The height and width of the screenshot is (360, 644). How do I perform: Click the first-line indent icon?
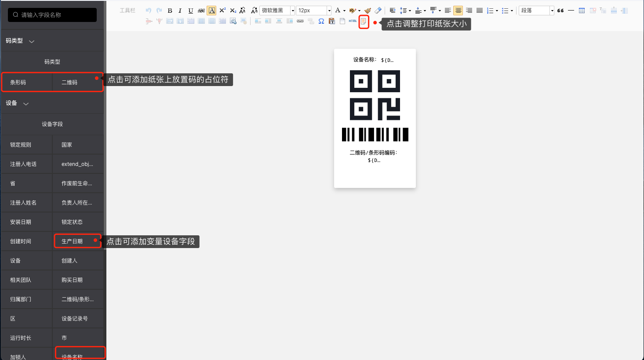[x=393, y=11]
